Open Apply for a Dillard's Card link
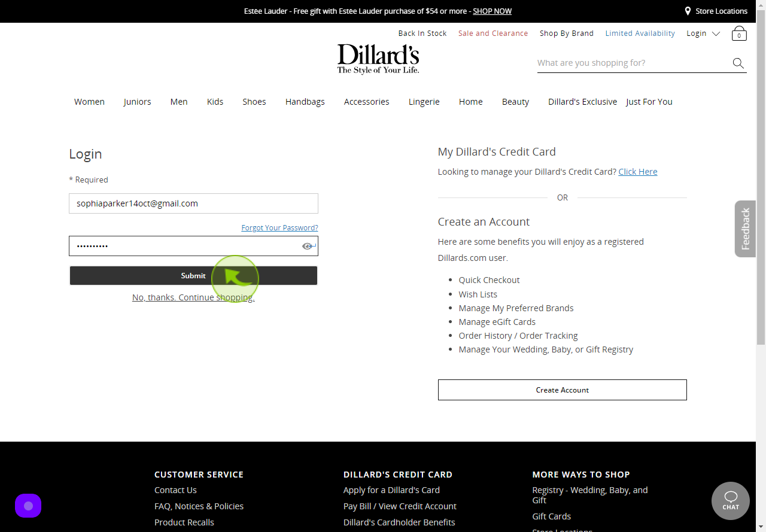This screenshot has width=766, height=532. tap(391, 490)
